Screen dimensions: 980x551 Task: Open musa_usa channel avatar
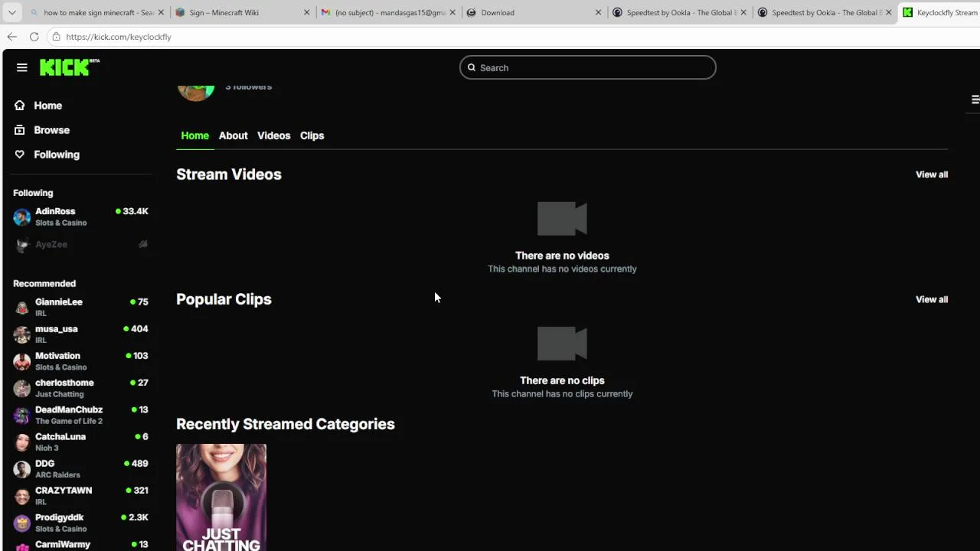pyautogui.click(x=22, y=334)
